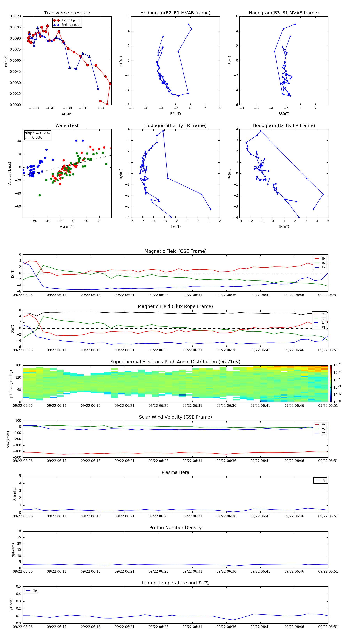
Task: Click the red Vx line in velocity plot
Action: (175, 453)
